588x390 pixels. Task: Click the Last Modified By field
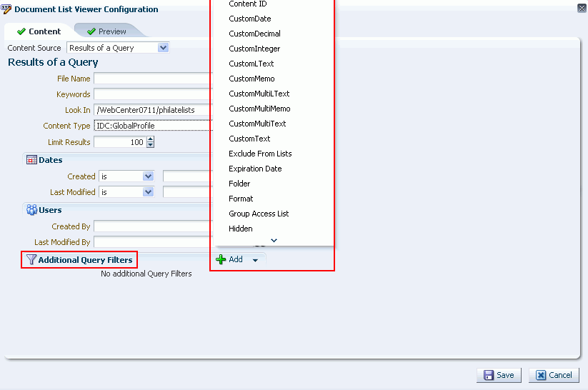pos(154,242)
